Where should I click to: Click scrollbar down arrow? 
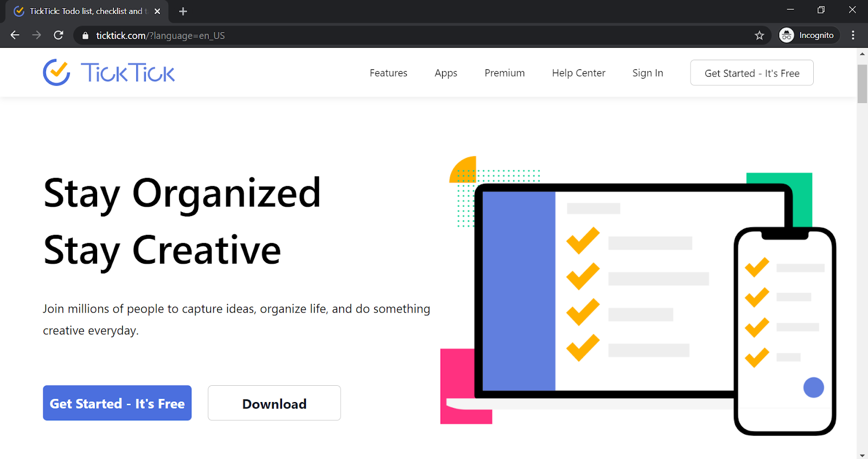(862, 455)
